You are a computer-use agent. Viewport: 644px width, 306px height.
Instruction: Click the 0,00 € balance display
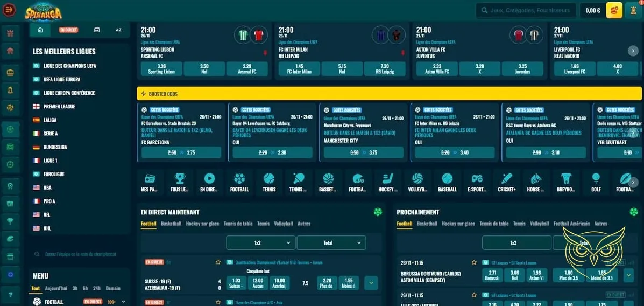tap(593, 10)
